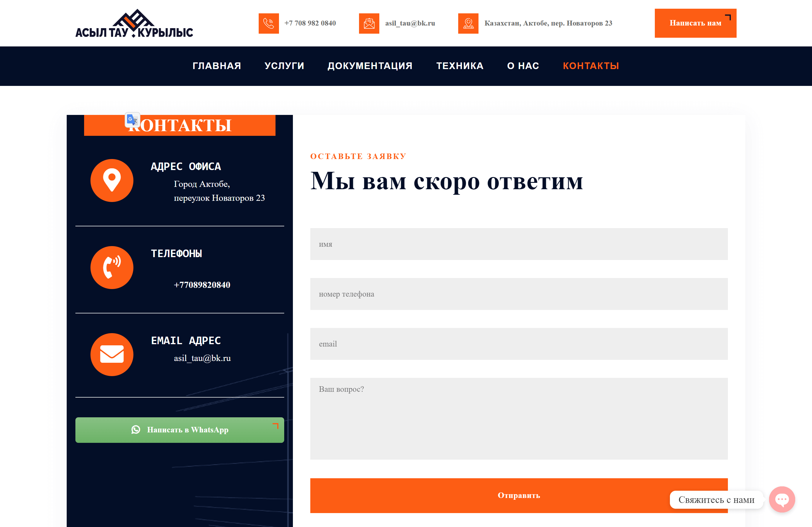Click the Написать нам button

click(695, 23)
